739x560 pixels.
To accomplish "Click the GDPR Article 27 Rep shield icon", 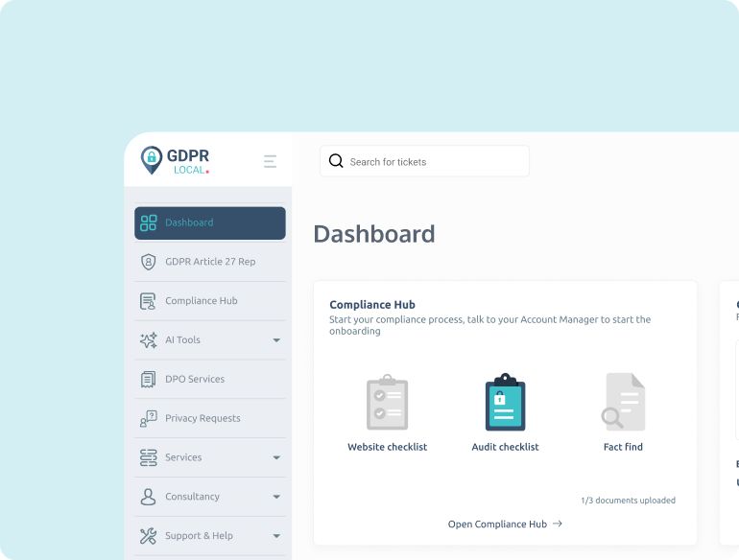I will 149,262.
